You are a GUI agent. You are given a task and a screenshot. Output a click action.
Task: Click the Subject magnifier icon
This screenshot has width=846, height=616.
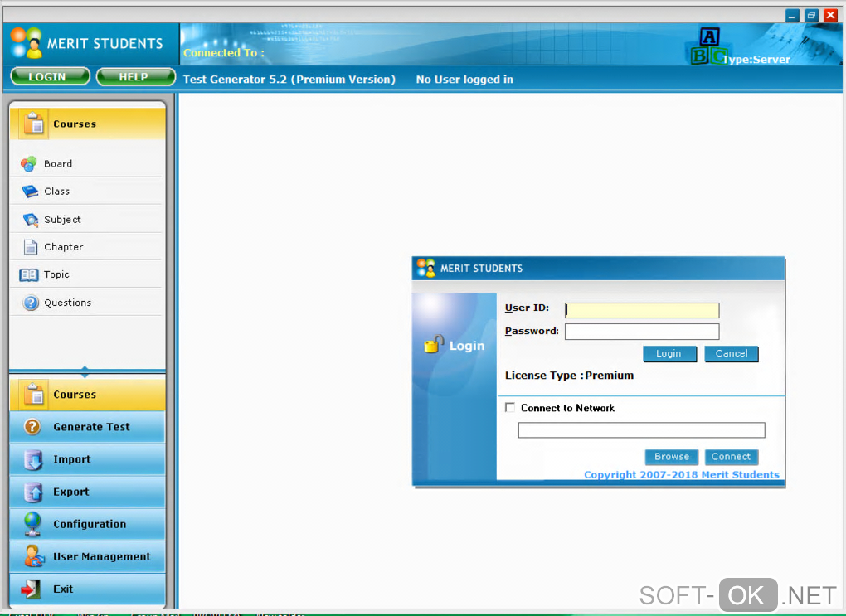pos(30,220)
